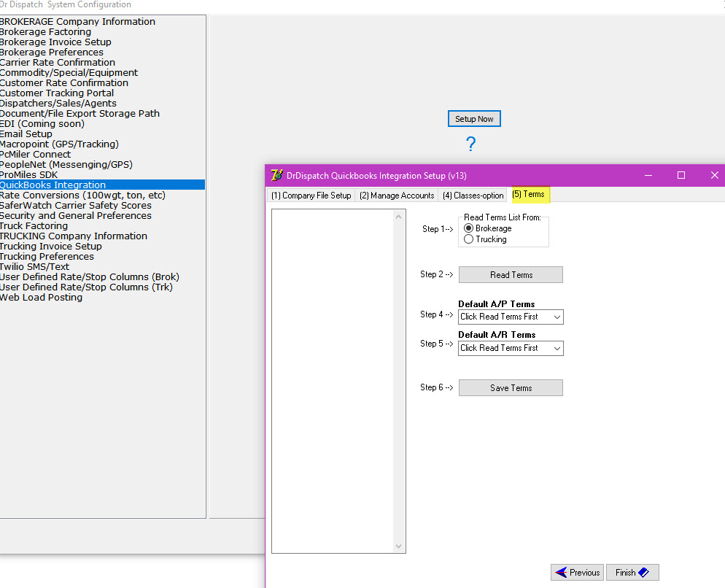Screen dimensions: 725x588
Task: Click the terms list scroll up arrow
Action: 398,216
